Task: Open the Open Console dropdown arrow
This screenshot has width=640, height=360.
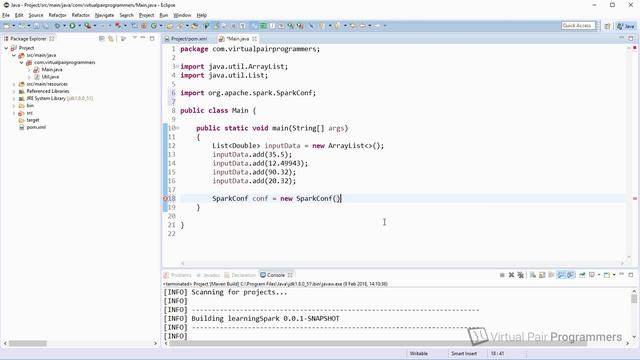Action: pyautogui.click(x=614, y=275)
